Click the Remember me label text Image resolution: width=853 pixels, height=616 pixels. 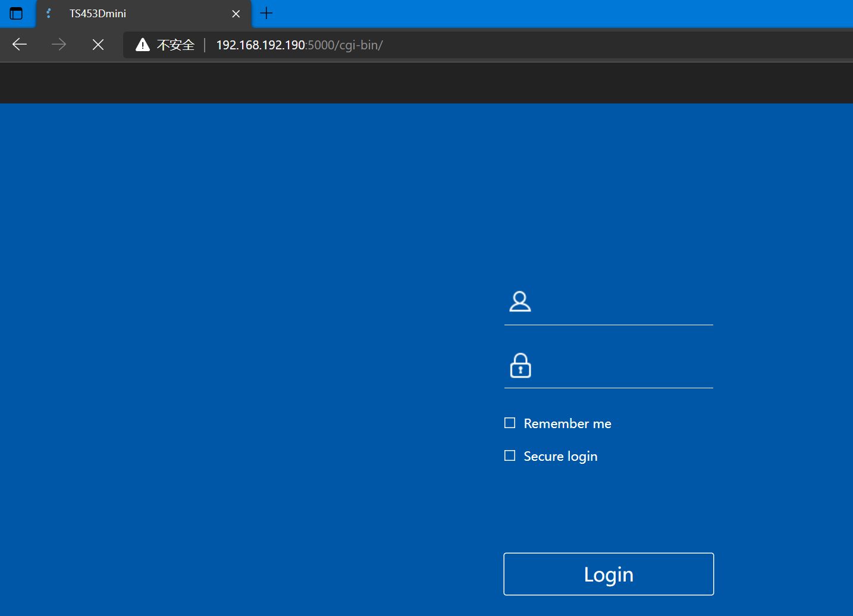(567, 423)
